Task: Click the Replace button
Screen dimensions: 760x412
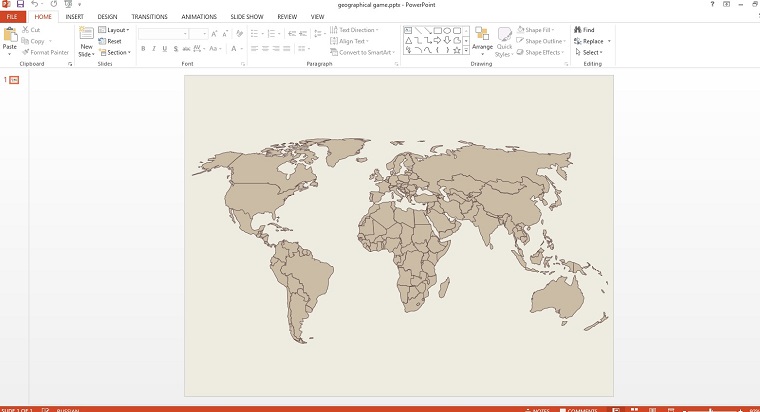Action: pos(592,41)
